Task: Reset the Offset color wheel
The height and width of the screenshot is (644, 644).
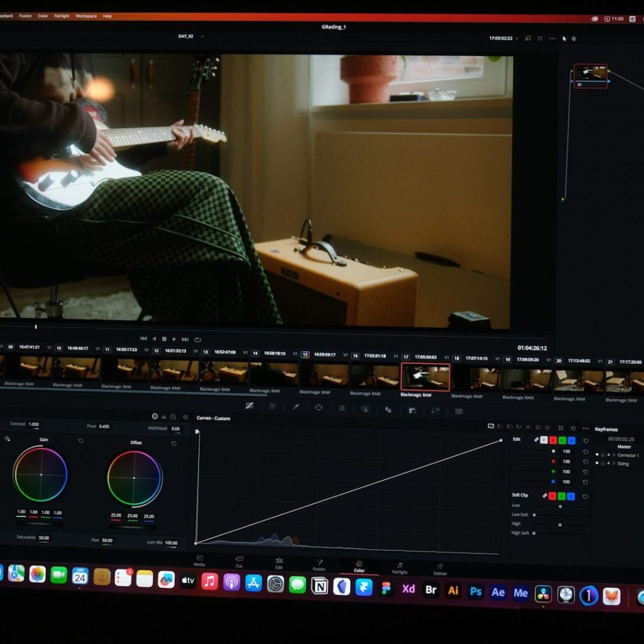Action: click(x=174, y=444)
